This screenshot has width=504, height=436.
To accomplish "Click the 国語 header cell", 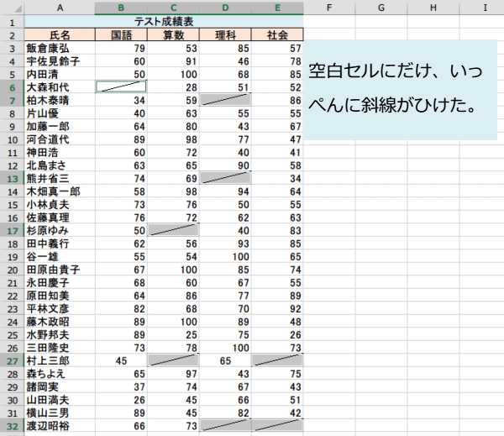I will point(121,34).
